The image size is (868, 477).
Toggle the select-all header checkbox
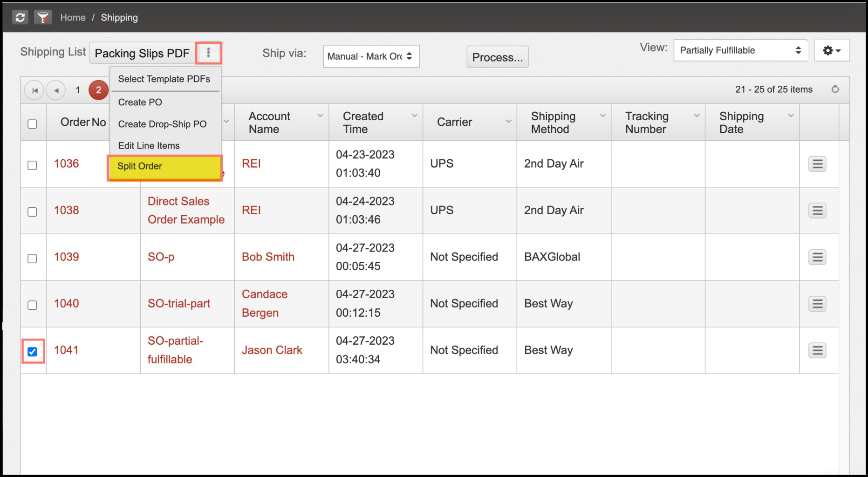tap(32, 124)
